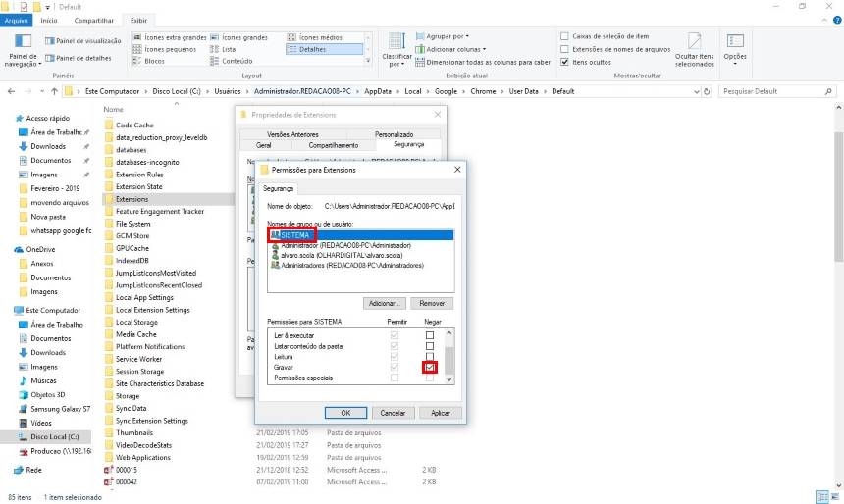This screenshot has width=844, height=504.
Task: Expand the layout gallery more arrow
Action: click(x=368, y=62)
